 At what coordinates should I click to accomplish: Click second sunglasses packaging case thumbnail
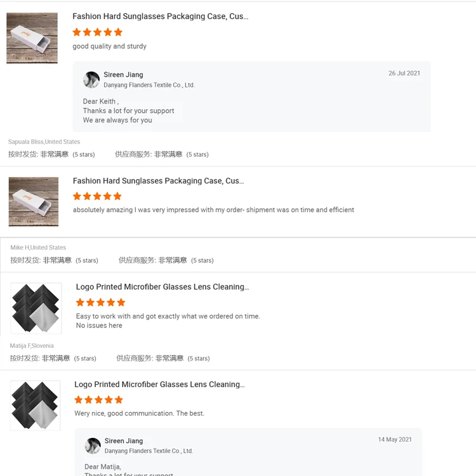pyautogui.click(x=34, y=202)
